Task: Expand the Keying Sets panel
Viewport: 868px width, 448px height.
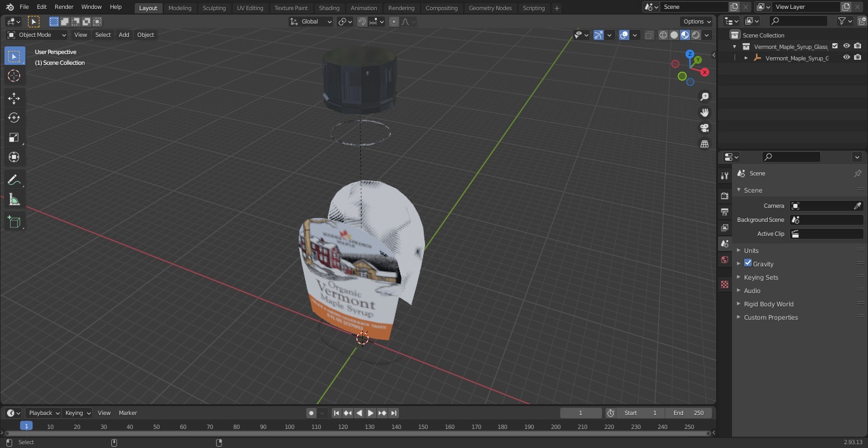Action: (x=761, y=277)
